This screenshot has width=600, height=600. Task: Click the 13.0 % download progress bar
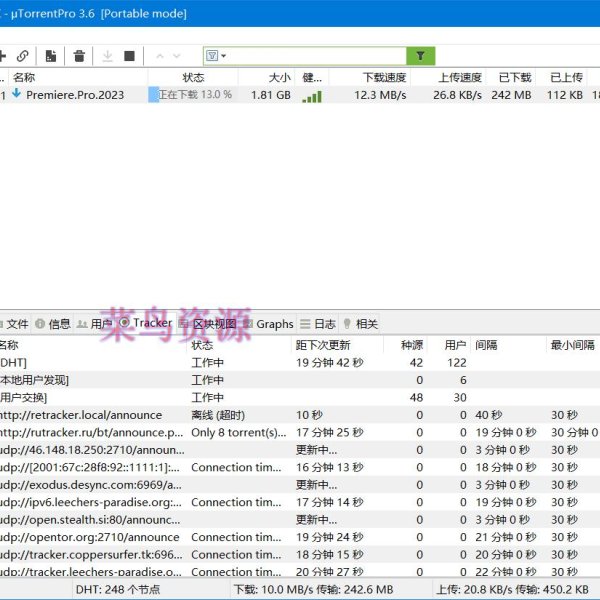pyautogui.click(x=193, y=95)
